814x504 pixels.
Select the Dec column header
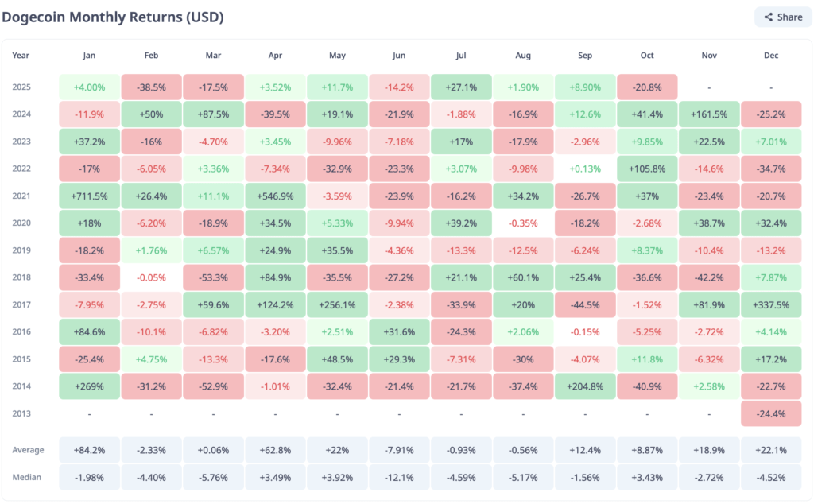pyautogui.click(x=770, y=56)
